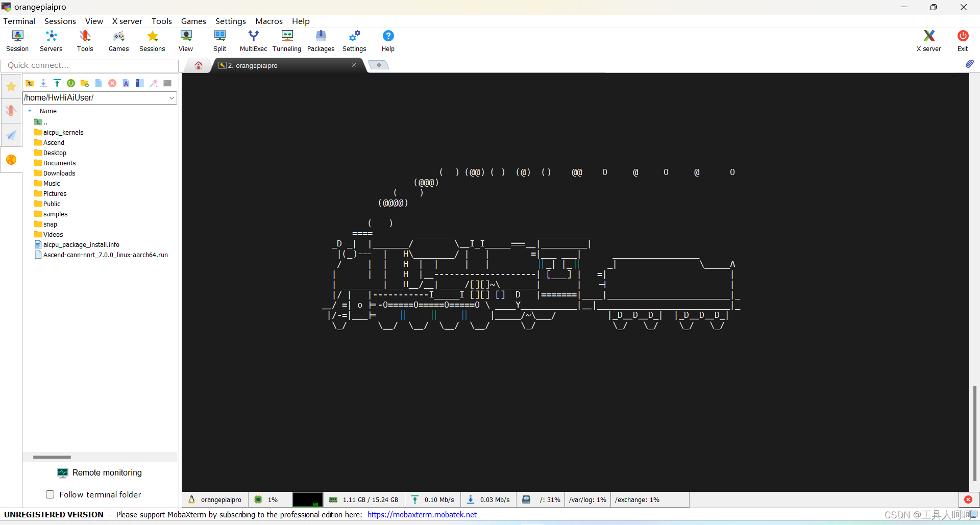Open the Help menu
The image size is (980, 525).
click(301, 21)
